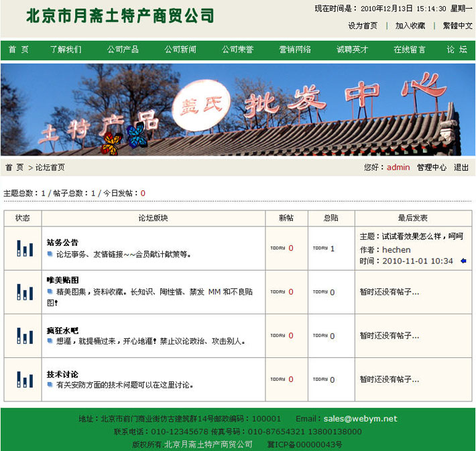Click the status icon next to 疯狂水吧
The width and height of the screenshot is (476, 451).
click(x=24, y=335)
